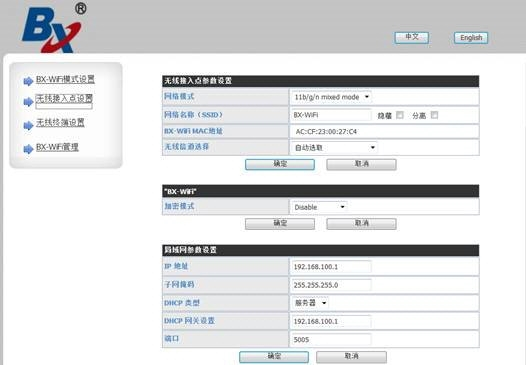Viewport: 526px width, 365px height.
Task: Click arrow icon beside 无线终端设置
Action: pos(28,126)
